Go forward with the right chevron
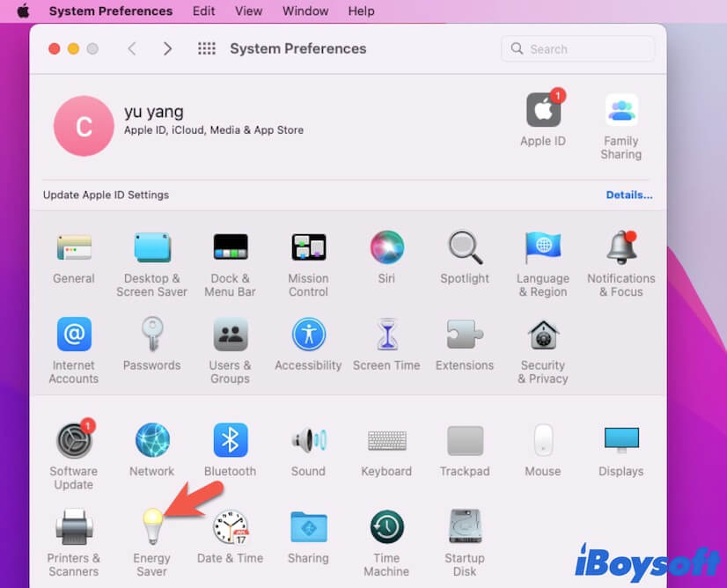Viewport: 727px width, 588px height. pyautogui.click(x=167, y=48)
